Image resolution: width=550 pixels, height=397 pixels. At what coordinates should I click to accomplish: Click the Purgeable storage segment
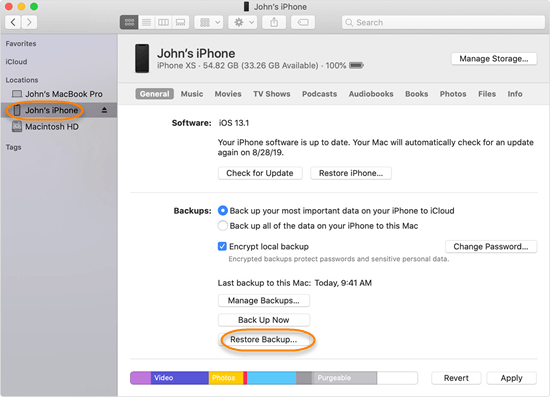coord(344,378)
